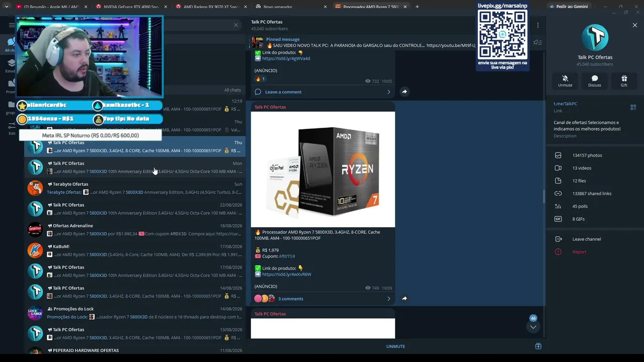Open Telegram's main hamburger menu
644x362 pixels.
(x=12, y=25)
